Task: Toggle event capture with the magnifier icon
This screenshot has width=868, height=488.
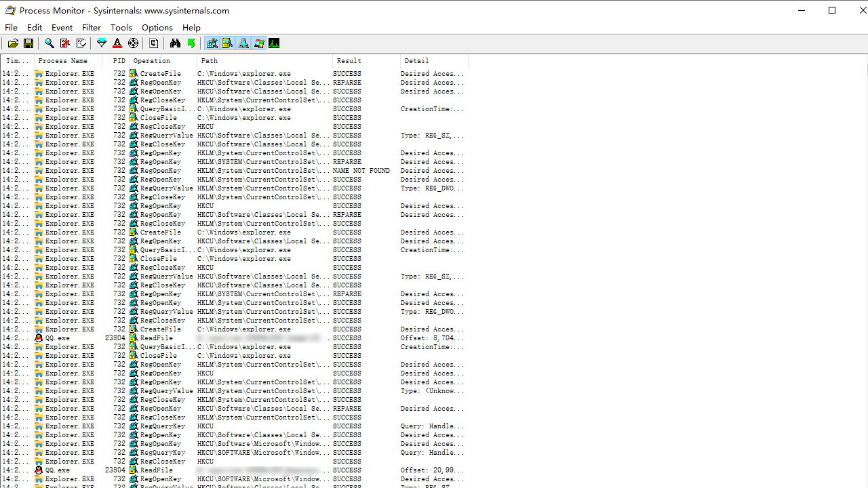Action: pyautogui.click(x=50, y=43)
